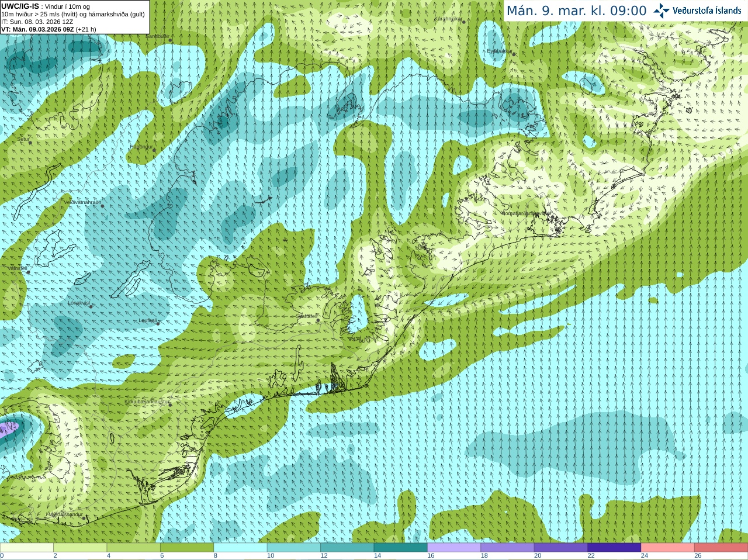Select the 4–6 m/s green legend swatch
The width and height of the screenshot is (748, 560).
(133, 548)
